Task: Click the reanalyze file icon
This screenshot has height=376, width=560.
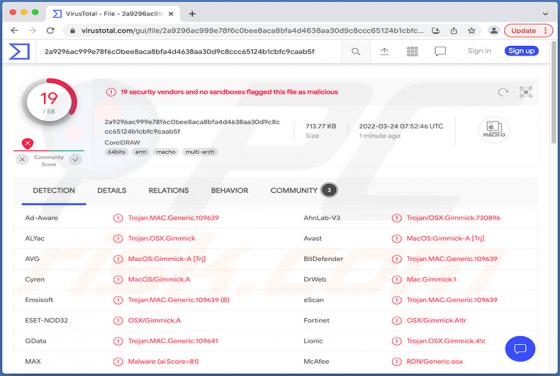Action: [x=503, y=92]
